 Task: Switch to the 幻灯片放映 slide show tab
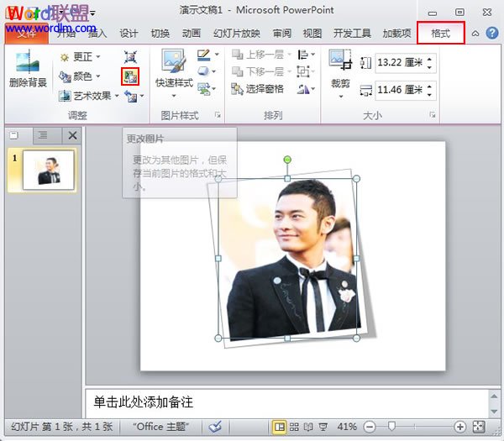coord(237,33)
